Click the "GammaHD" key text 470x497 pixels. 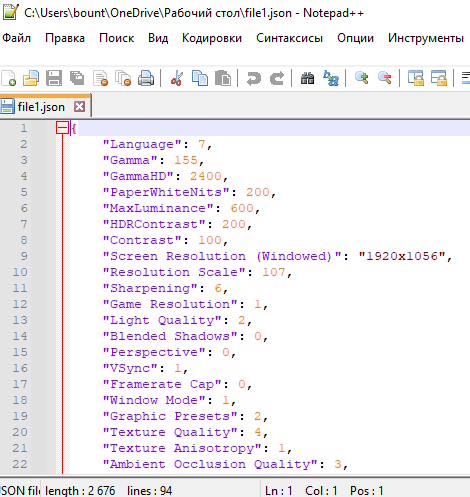(x=138, y=176)
